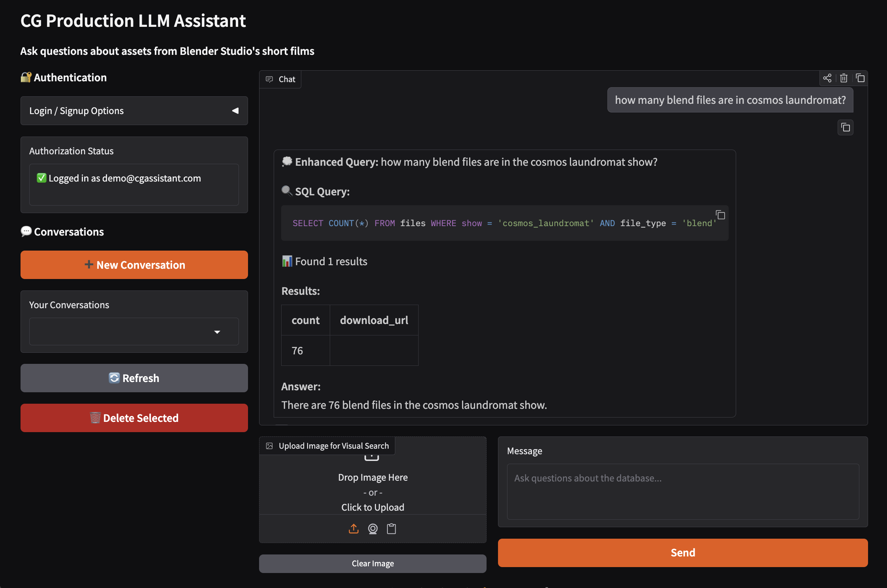Refresh the conversations list

click(x=134, y=378)
